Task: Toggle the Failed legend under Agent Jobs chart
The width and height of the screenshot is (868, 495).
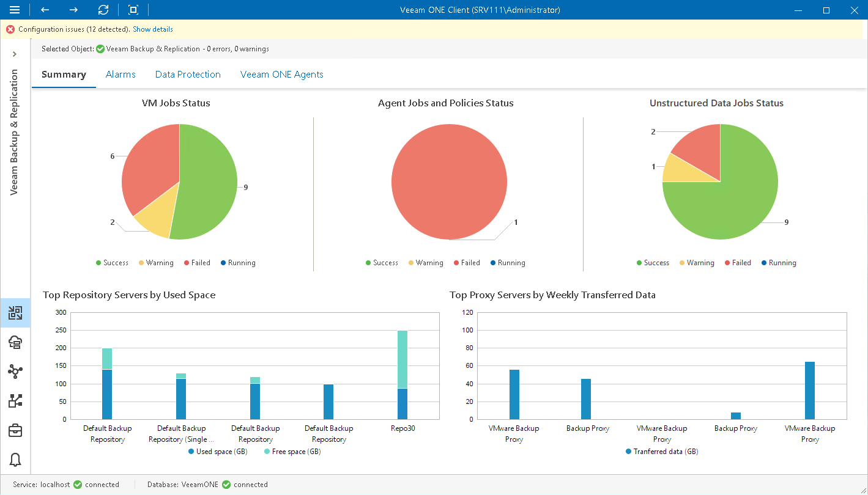Action: (x=466, y=262)
